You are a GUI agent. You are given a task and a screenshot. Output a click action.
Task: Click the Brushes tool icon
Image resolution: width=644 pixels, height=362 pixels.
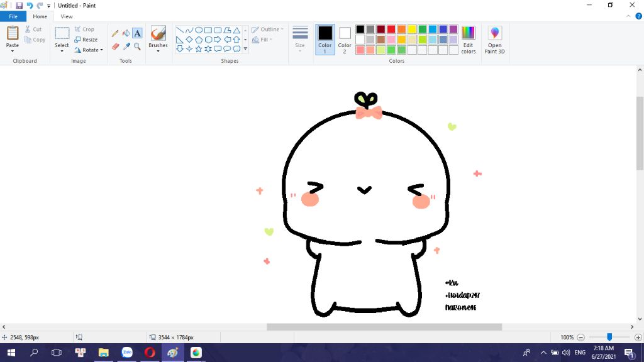pos(158,33)
